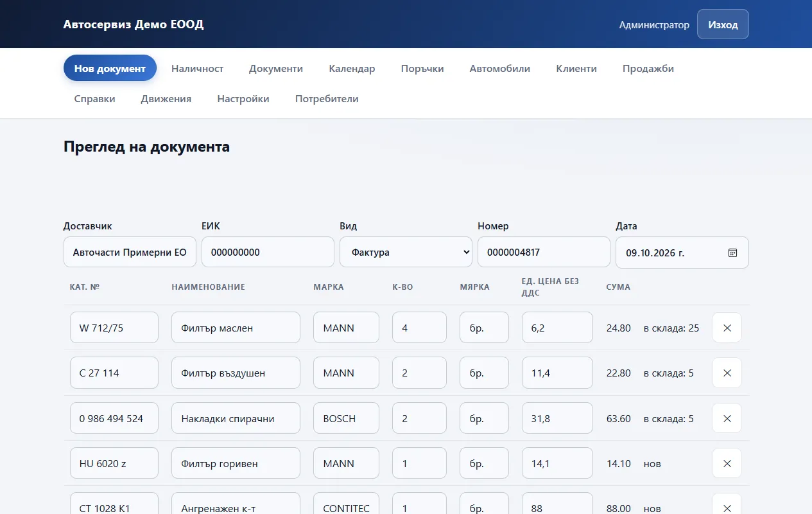Edit name field Ангренажен к-т

[x=236, y=504]
